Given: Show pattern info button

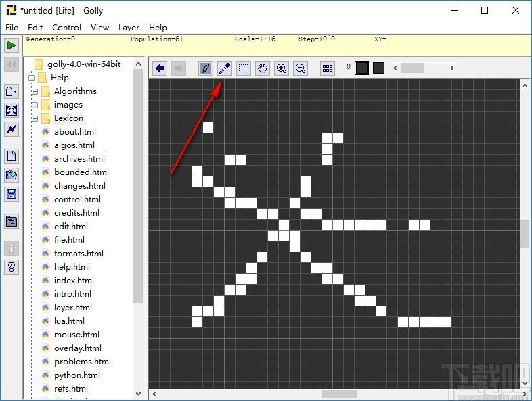Looking at the screenshot, I should click(12, 248).
